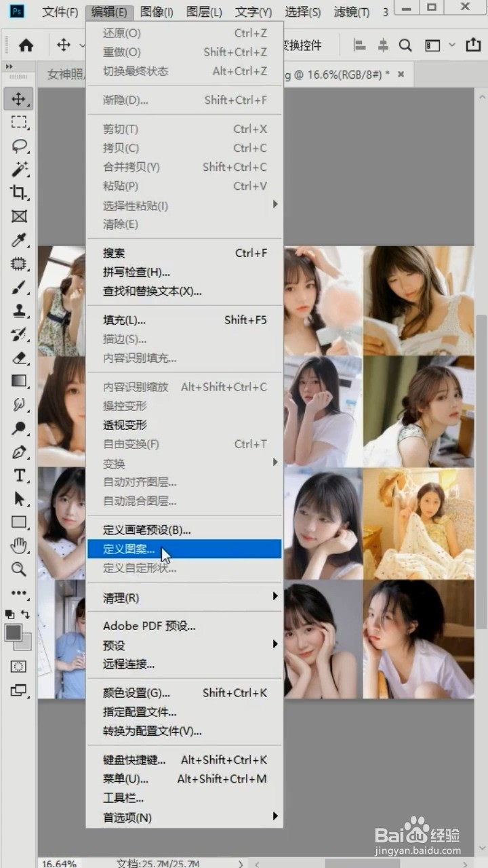The width and height of the screenshot is (488, 868).
Task: Choose 工具栏... menu entry
Action: pyautogui.click(x=184, y=798)
